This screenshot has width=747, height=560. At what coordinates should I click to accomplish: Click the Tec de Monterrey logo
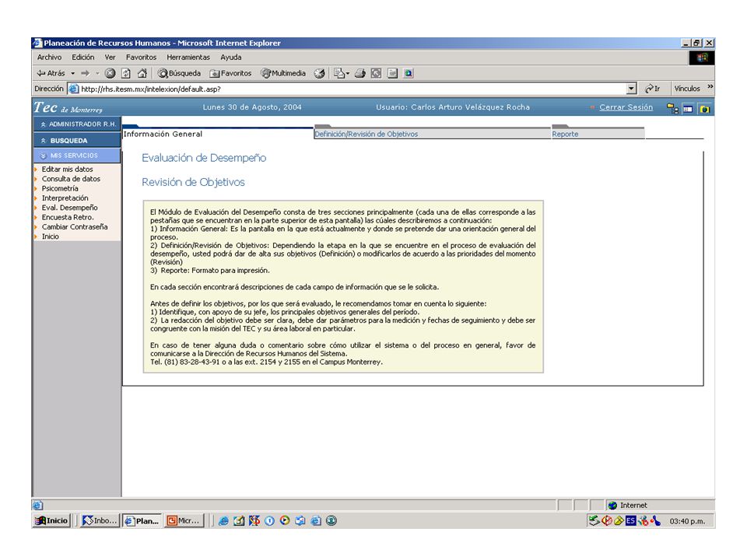[68, 107]
